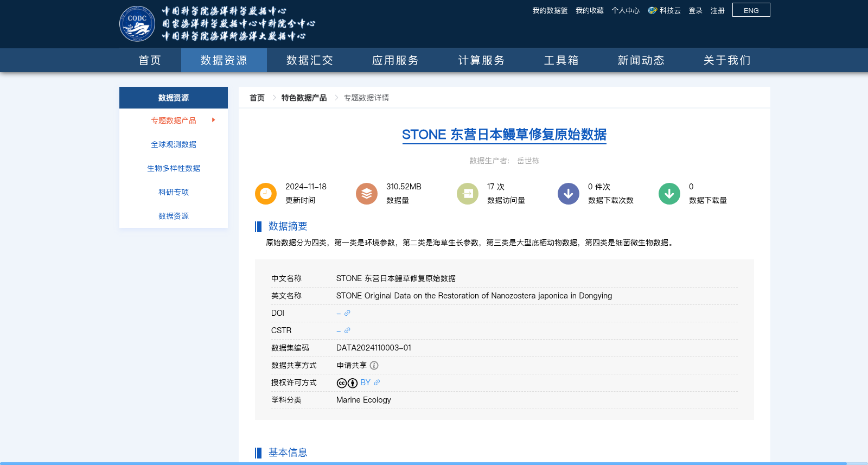The height and width of the screenshot is (465, 868).
Task: Click the 专题数据详情 breadcrumb text
Action: pyautogui.click(x=366, y=98)
